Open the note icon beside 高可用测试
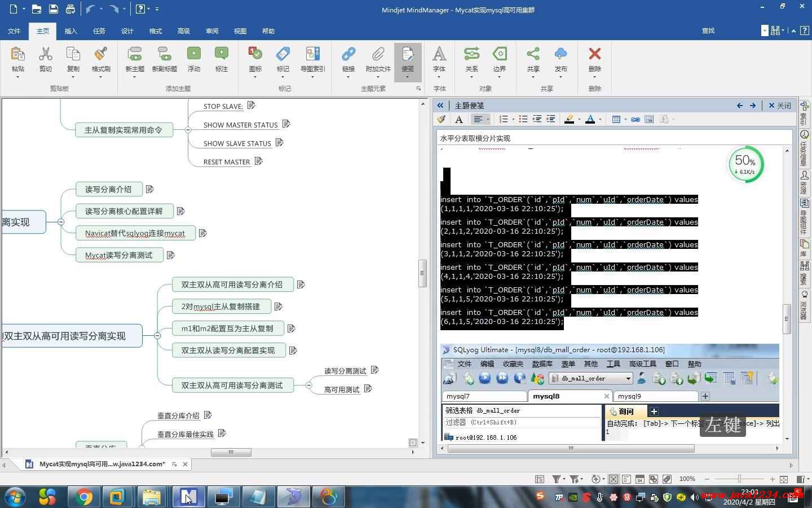The image size is (812, 508). (368, 388)
